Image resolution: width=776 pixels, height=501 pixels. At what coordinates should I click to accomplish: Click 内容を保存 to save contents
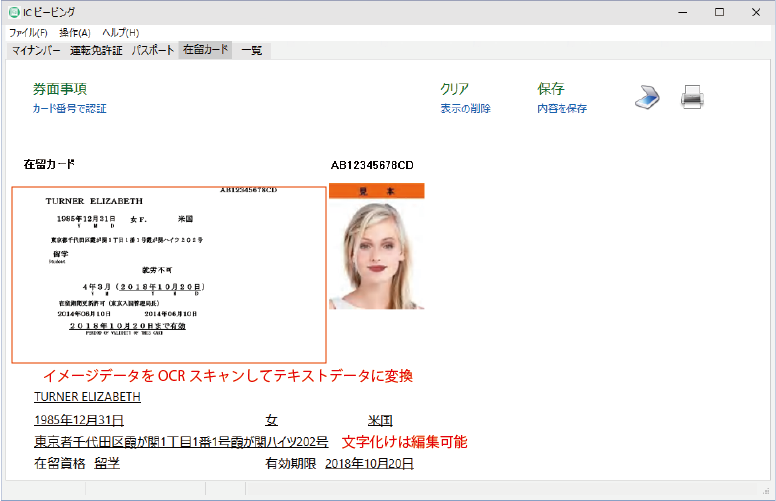[562, 109]
